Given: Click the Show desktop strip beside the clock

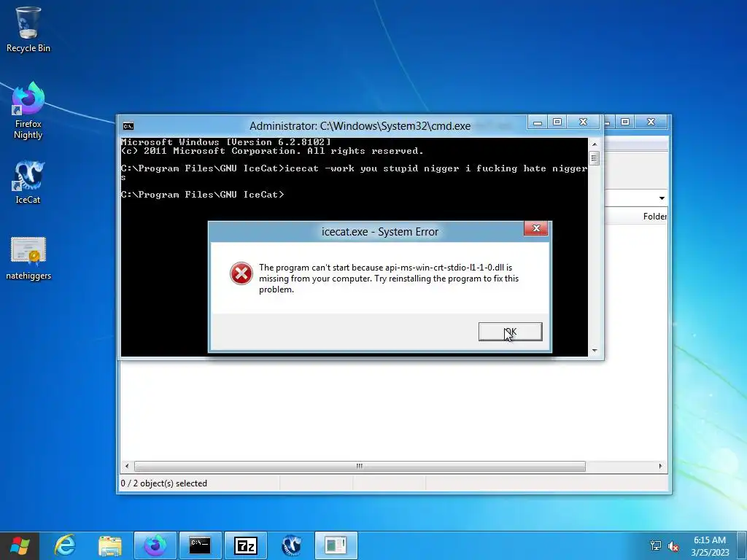Looking at the screenshot, I should point(743,545).
